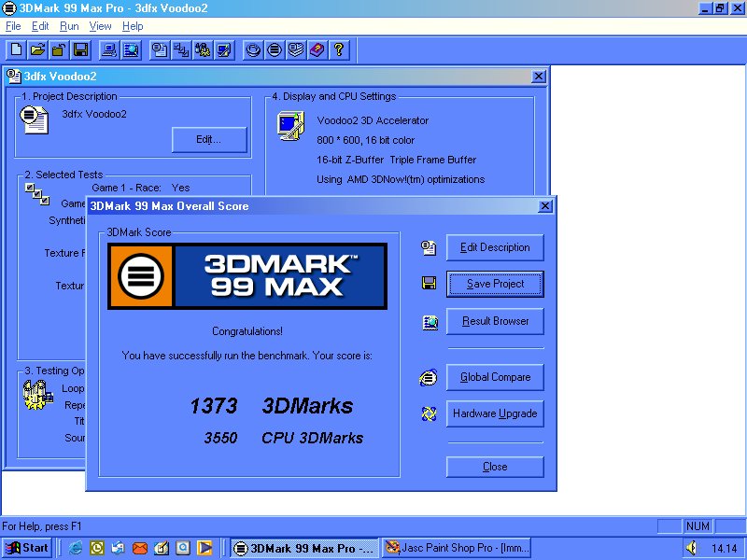Click the 800 * 600, 16 bit color text
747x560 pixels.
click(x=365, y=141)
